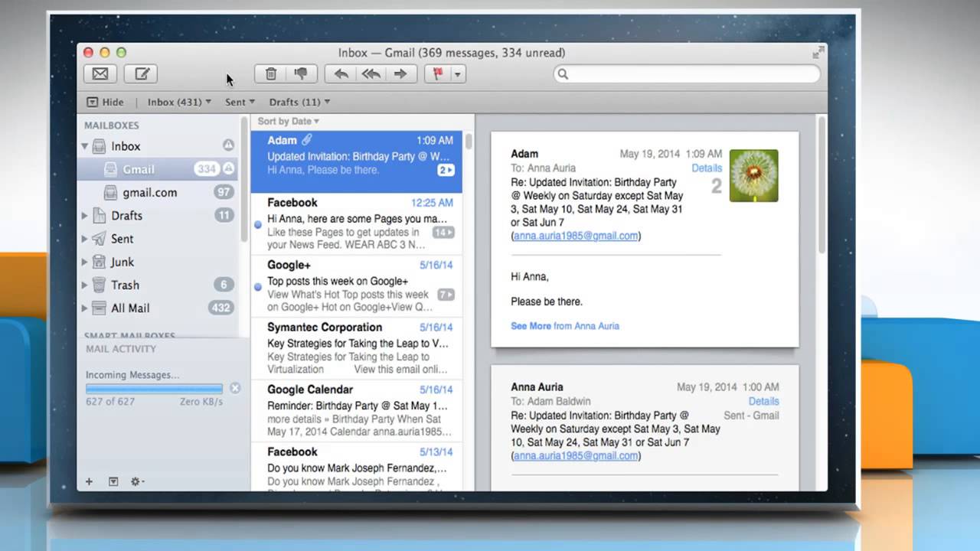Image resolution: width=980 pixels, height=551 pixels.
Task: Click inside the search field
Action: coord(687,74)
